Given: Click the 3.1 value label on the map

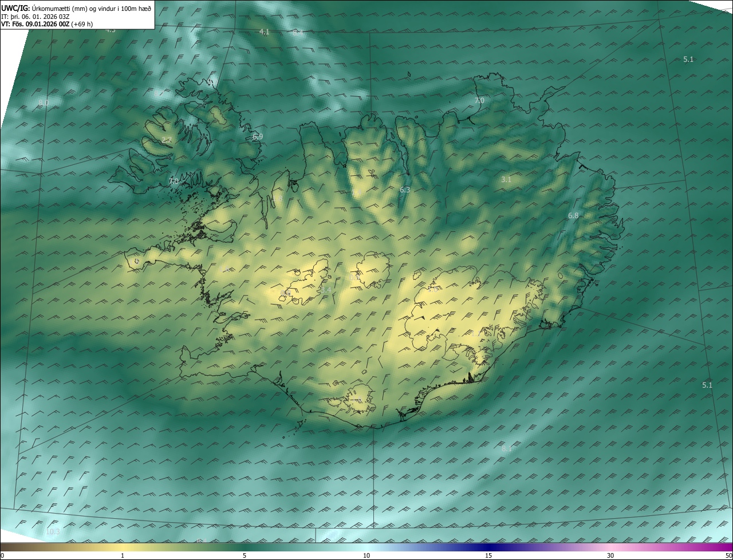Looking at the screenshot, I should click(506, 180).
